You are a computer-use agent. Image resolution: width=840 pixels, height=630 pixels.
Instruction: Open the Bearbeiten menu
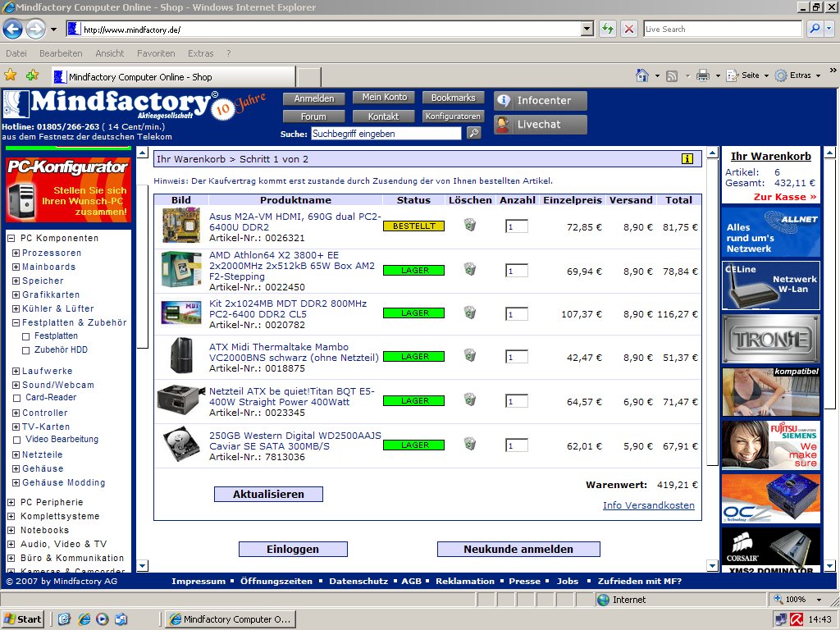[x=61, y=53]
